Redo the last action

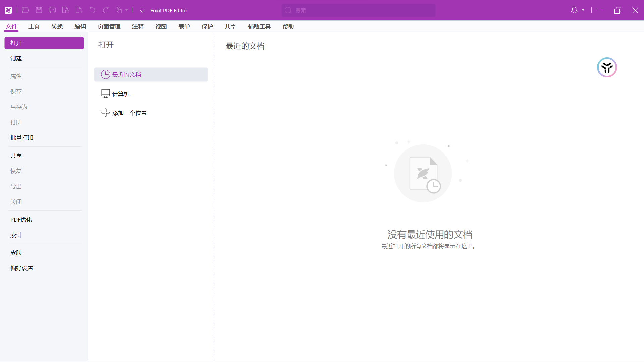tap(106, 10)
